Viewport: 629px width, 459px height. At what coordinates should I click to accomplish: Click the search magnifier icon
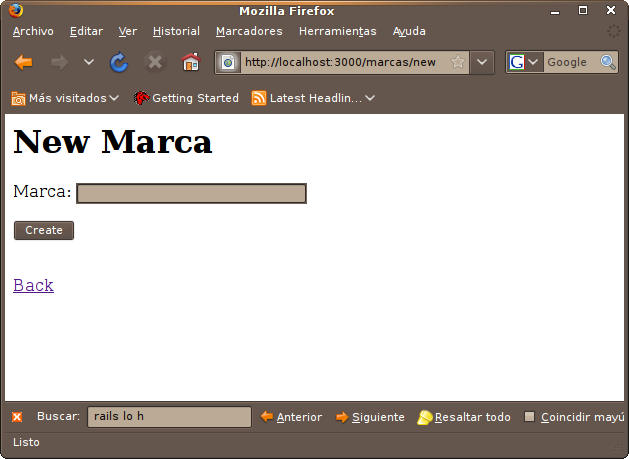pos(608,62)
